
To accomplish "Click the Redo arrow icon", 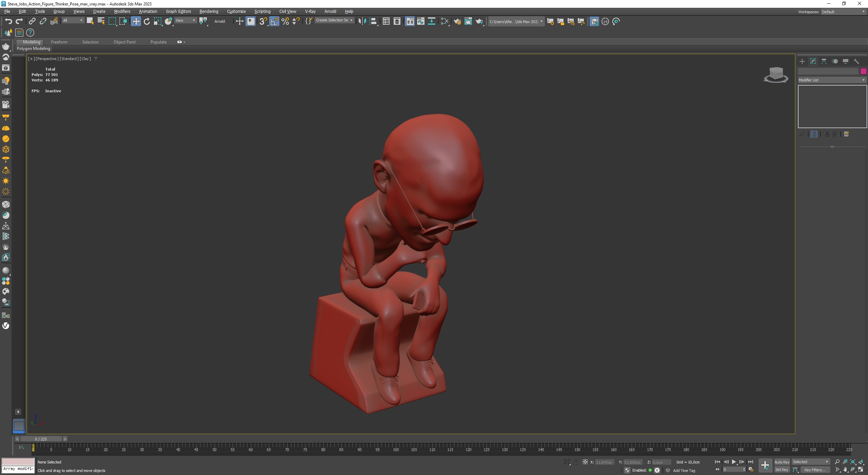I will (x=19, y=21).
